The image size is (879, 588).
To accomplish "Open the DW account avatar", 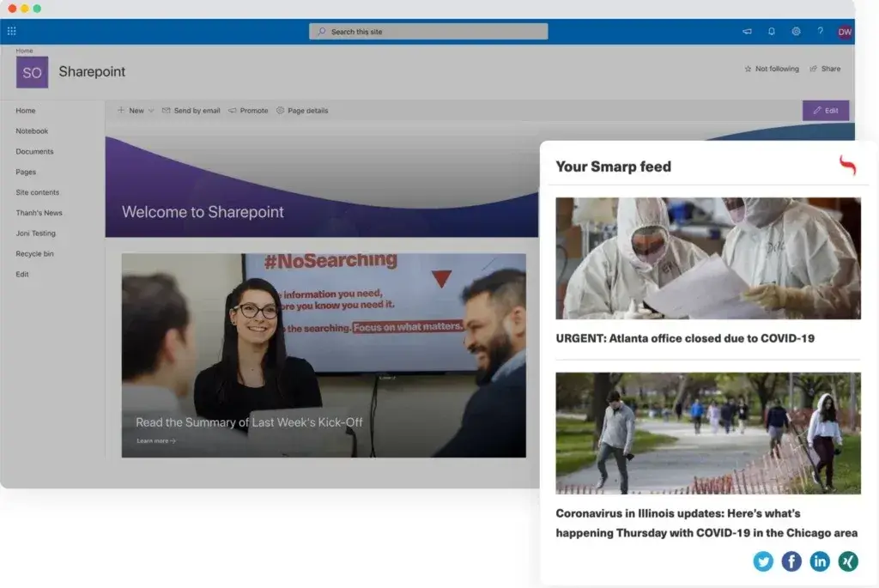I will [845, 32].
